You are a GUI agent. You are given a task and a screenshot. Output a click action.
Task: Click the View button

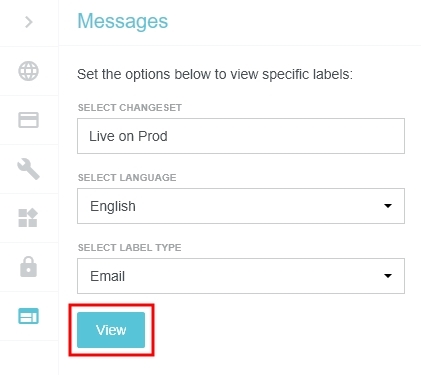click(x=111, y=330)
